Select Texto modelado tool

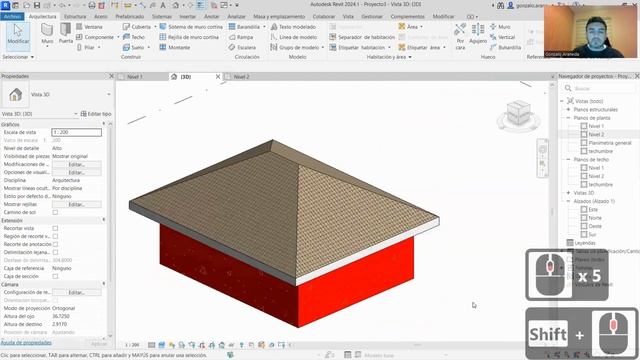coord(293,27)
